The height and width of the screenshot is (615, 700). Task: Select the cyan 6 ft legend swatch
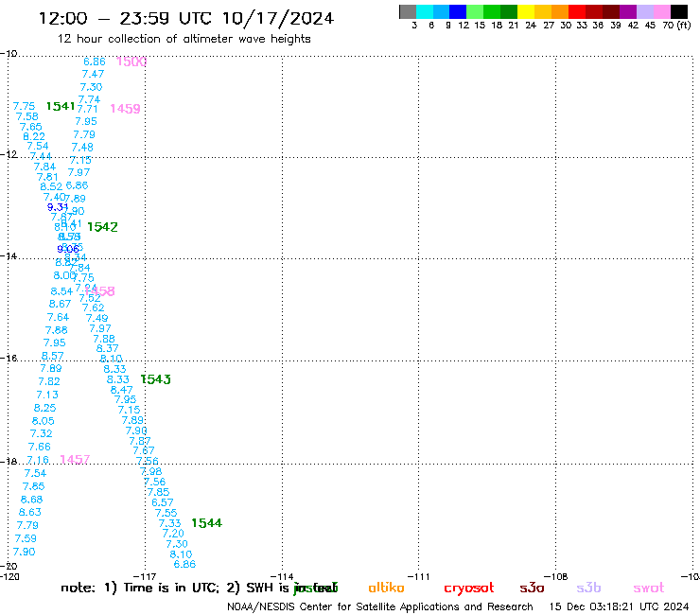pos(425,11)
